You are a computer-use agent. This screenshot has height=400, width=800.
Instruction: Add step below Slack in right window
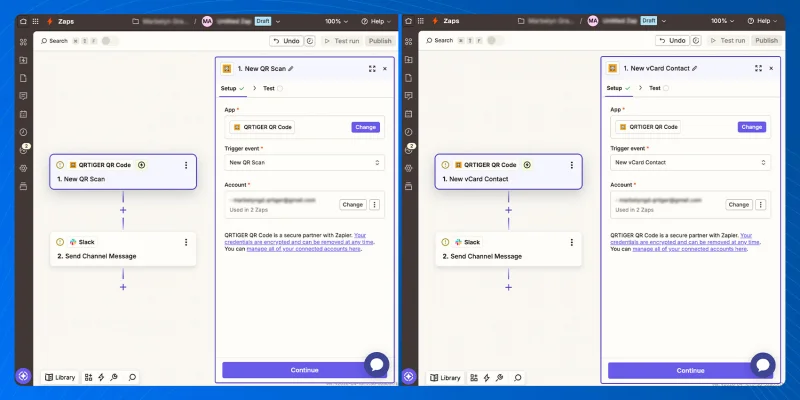tap(508, 287)
